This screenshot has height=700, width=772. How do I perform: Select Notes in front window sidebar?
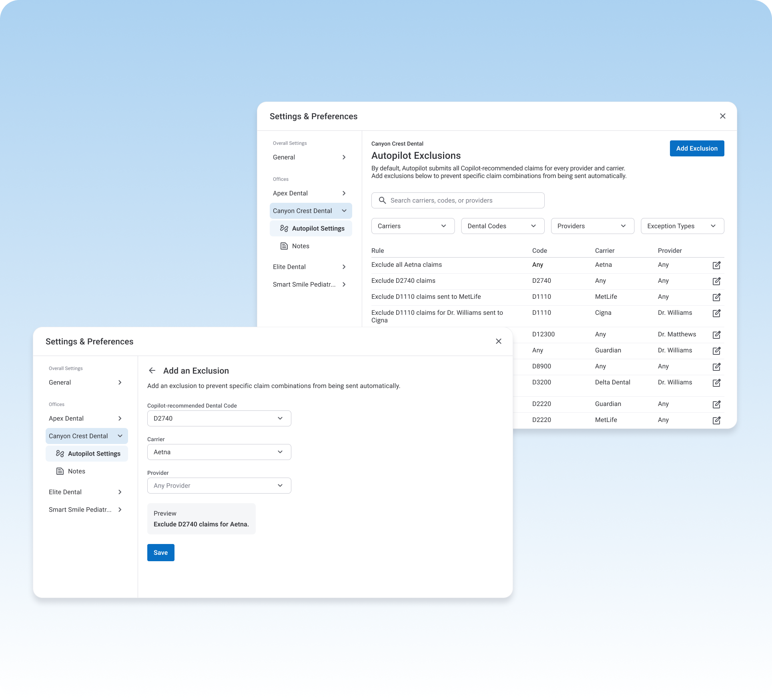point(87,471)
